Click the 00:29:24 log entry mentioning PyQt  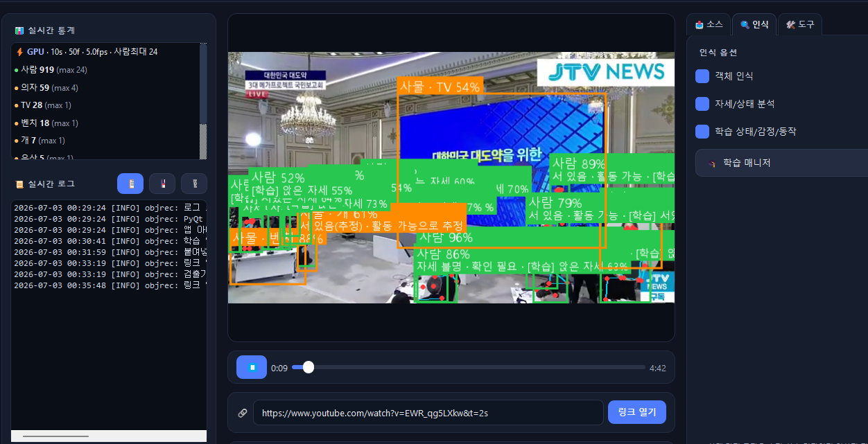pos(110,219)
